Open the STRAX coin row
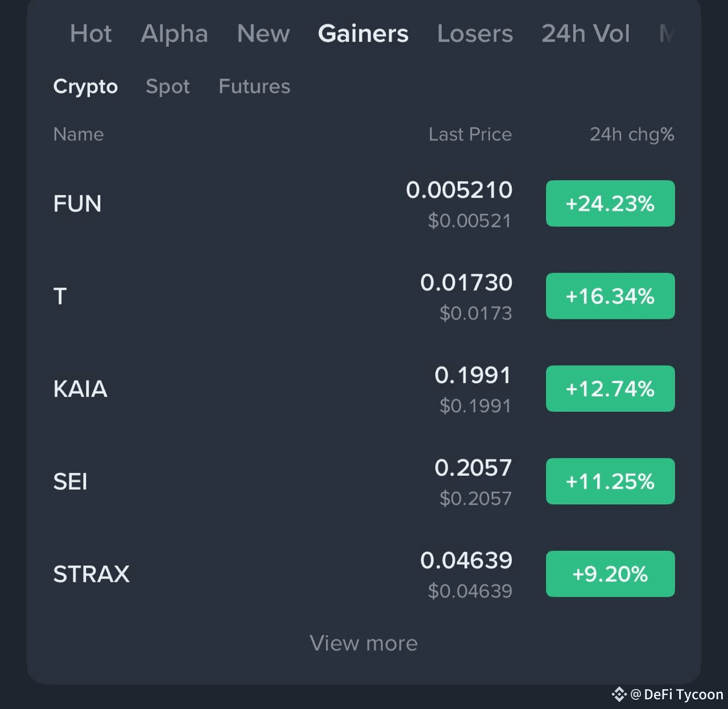This screenshot has height=709, width=728. (364, 574)
